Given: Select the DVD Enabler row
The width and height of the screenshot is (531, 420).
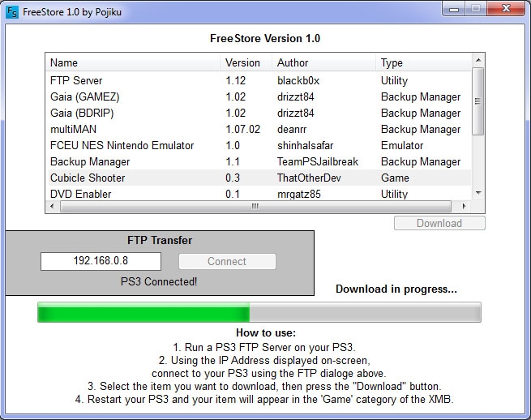Looking at the screenshot, I should point(259,194).
